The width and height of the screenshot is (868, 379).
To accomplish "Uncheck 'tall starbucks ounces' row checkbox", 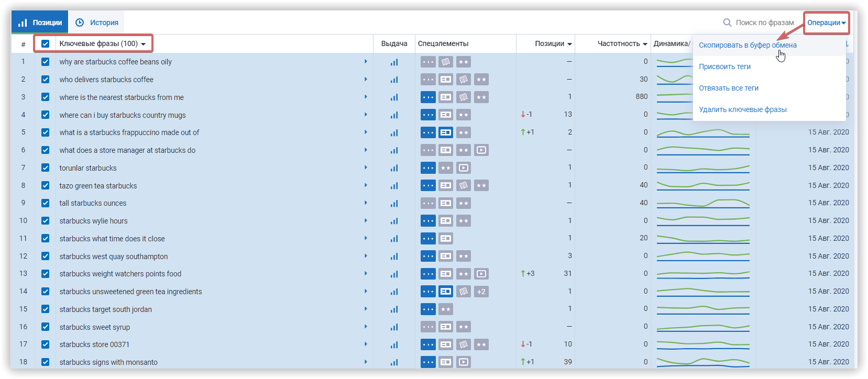I will [x=46, y=203].
